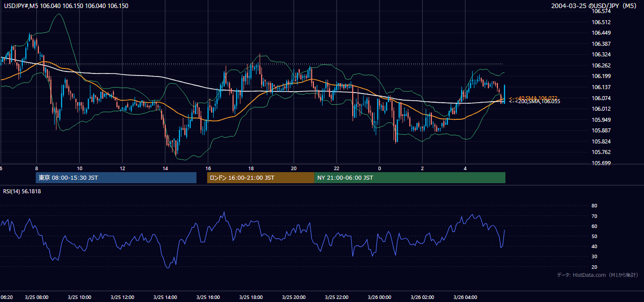Viewport: 644px width, 302px height.
Task: Click RSI scale value 60
Action: (594, 226)
